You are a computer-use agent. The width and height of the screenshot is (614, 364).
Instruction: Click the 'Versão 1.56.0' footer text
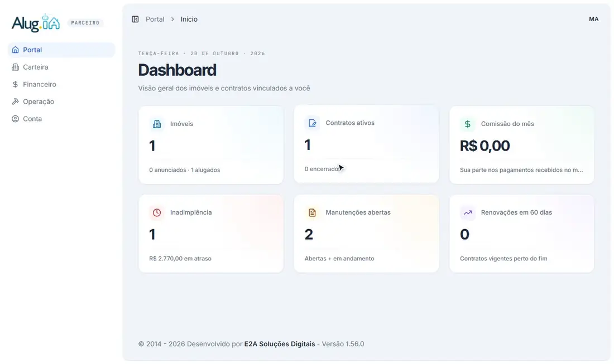(343, 344)
